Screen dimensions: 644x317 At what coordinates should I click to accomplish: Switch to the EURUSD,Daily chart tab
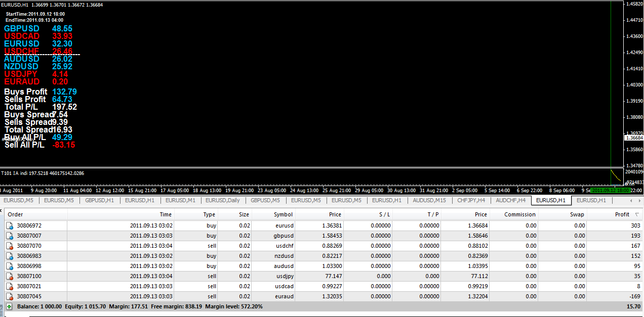pos(223,200)
